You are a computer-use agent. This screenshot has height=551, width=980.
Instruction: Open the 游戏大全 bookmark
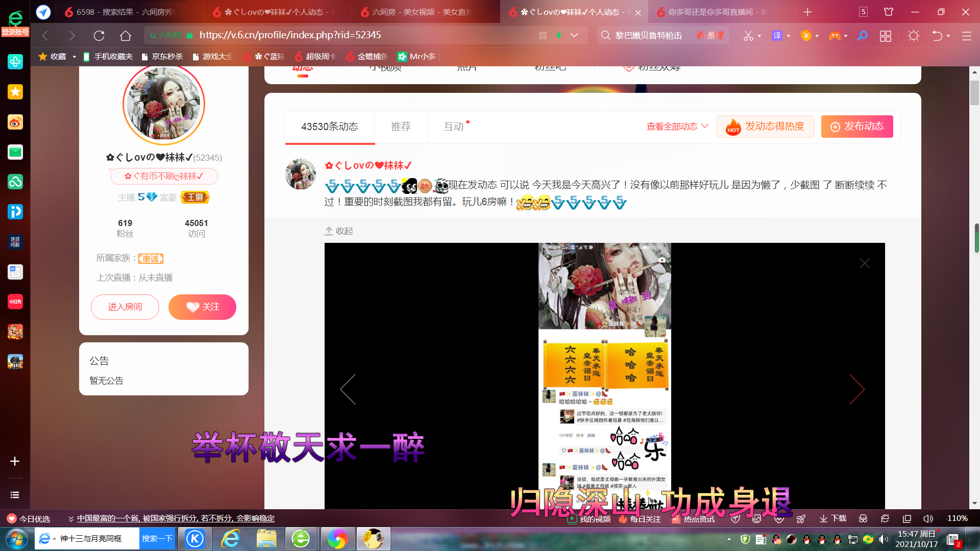click(x=212, y=57)
